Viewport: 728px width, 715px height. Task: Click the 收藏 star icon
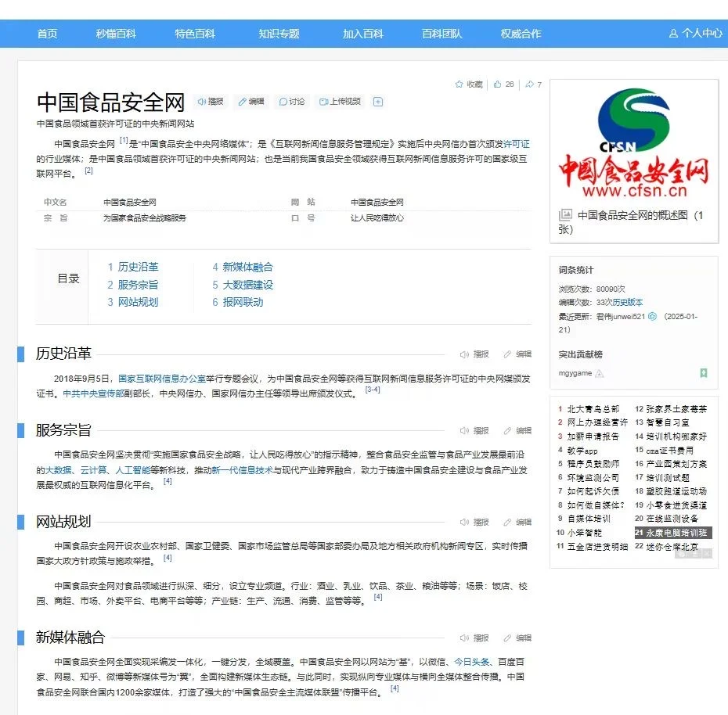pos(460,84)
